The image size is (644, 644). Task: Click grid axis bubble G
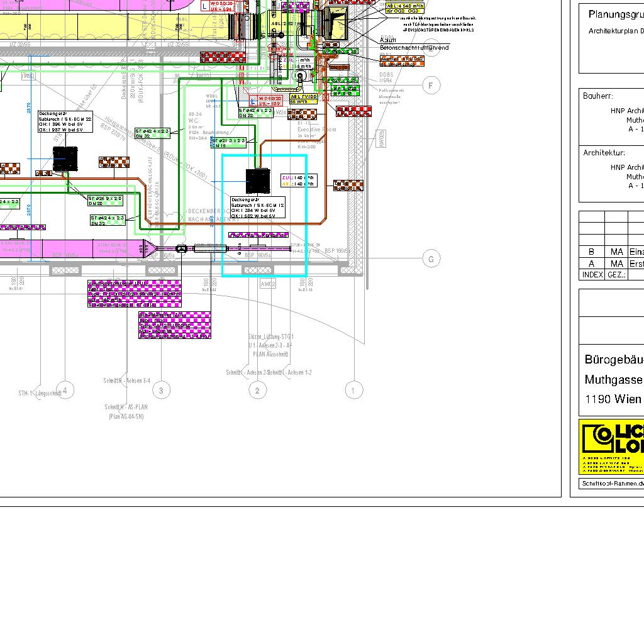(431, 258)
